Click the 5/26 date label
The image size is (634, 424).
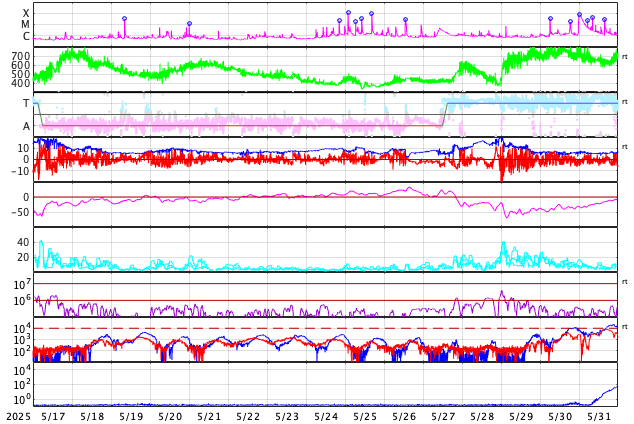pos(404,416)
